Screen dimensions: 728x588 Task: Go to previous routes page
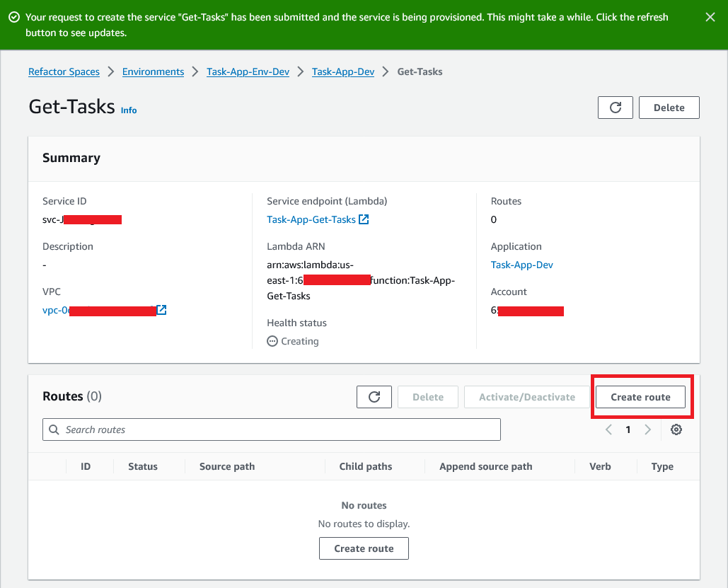click(608, 430)
